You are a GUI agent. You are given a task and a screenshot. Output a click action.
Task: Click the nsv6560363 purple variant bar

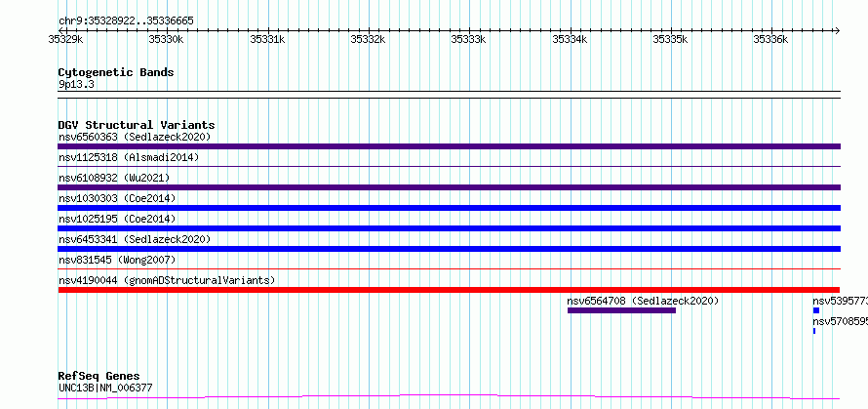pyautogui.click(x=449, y=146)
